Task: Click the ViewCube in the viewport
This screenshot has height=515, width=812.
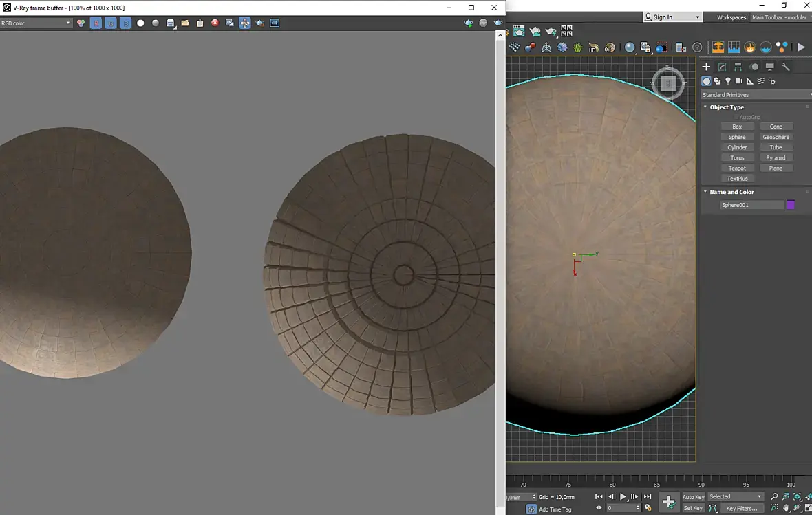Action: click(x=668, y=83)
